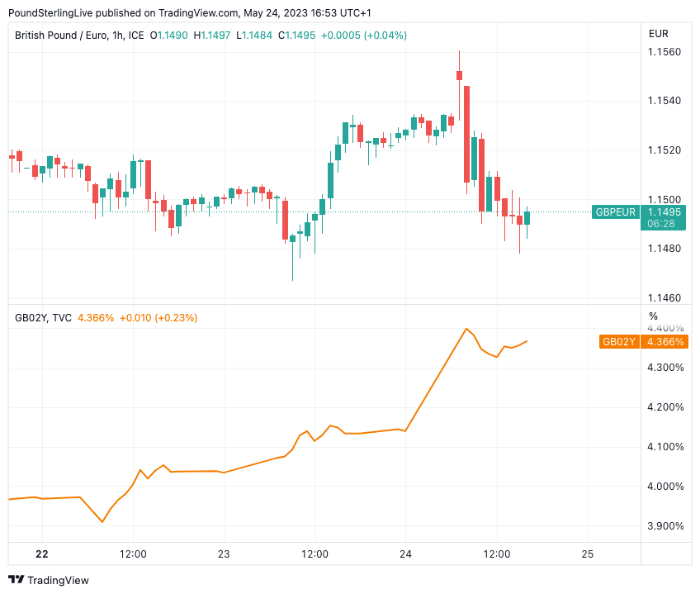Viewport: 700px width, 594px height.
Task: Click the 23 date label on time axis
Action: [x=224, y=554]
